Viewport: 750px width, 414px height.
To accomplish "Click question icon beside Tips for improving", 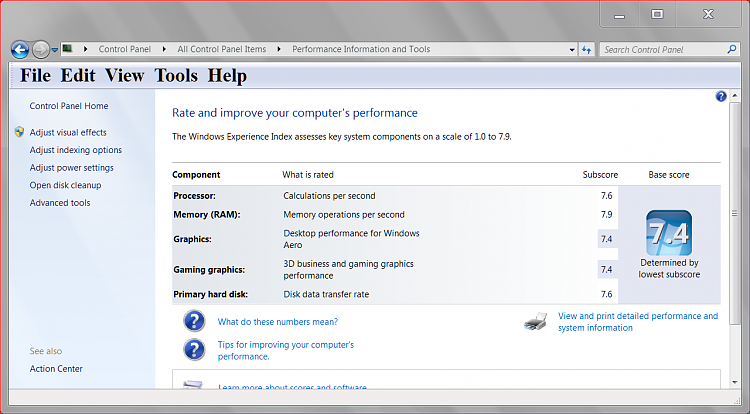I will (x=194, y=350).
